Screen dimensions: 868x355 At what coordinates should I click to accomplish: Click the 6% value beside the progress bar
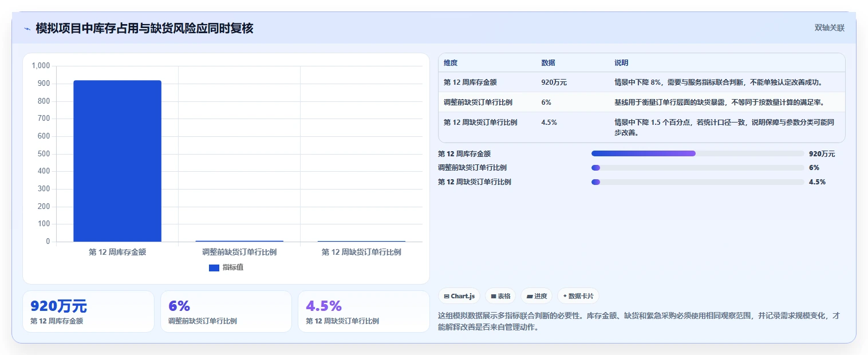[x=814, y=168]
